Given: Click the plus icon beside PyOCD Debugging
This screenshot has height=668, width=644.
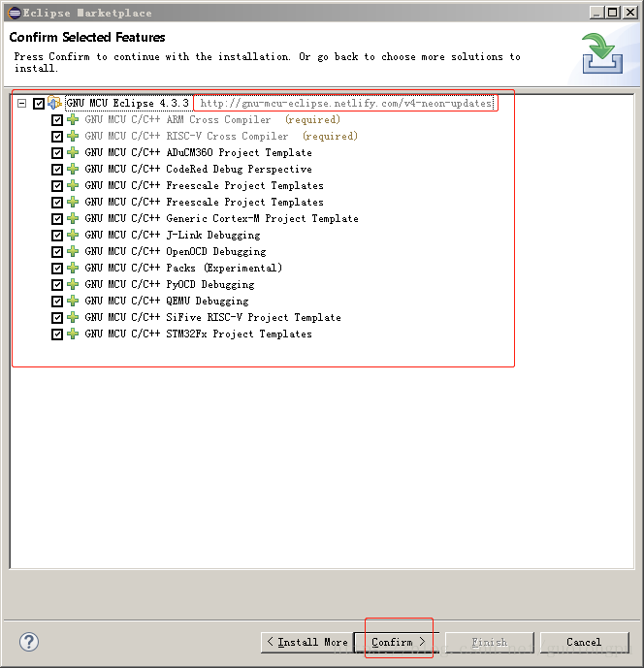Looking at the screenshot, I should coord(73,284).
